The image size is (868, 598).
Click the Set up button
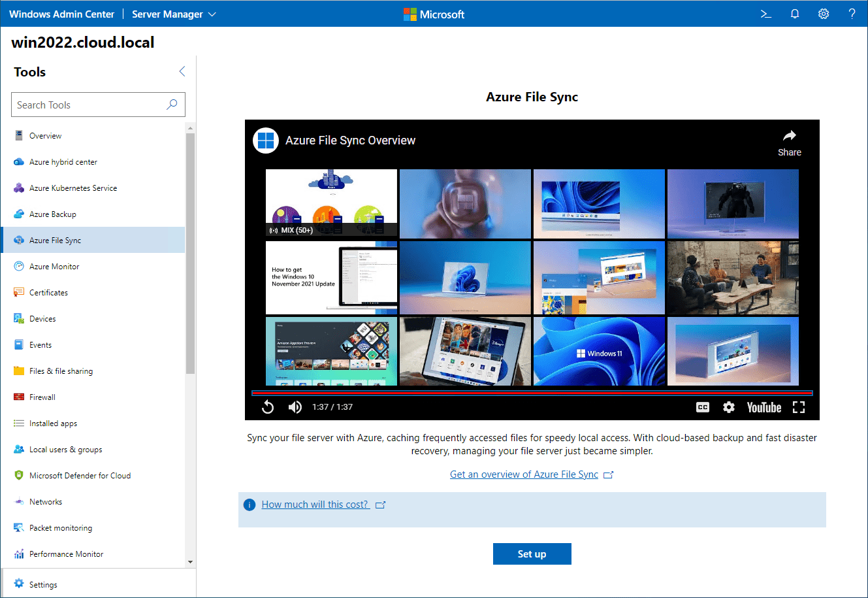(532, 554)
